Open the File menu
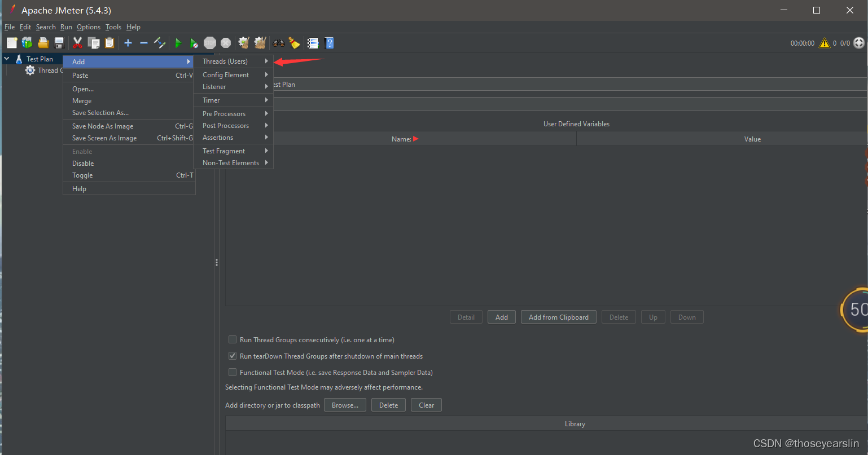This screenshot has width=868, height=455. tap(10, 27)
